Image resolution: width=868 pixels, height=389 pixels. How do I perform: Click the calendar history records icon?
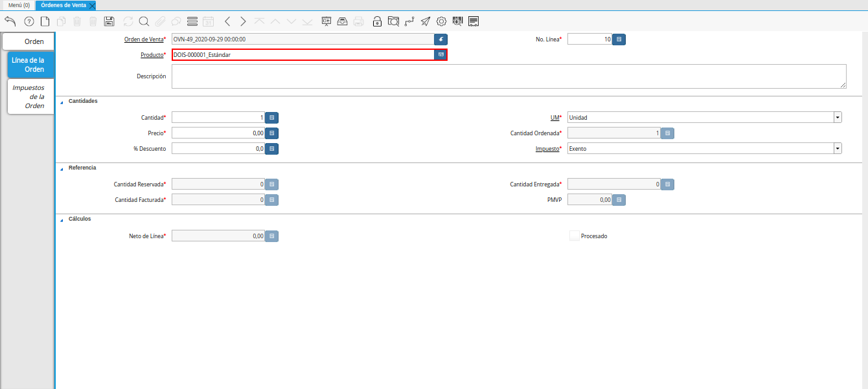[x=208, y=21]
